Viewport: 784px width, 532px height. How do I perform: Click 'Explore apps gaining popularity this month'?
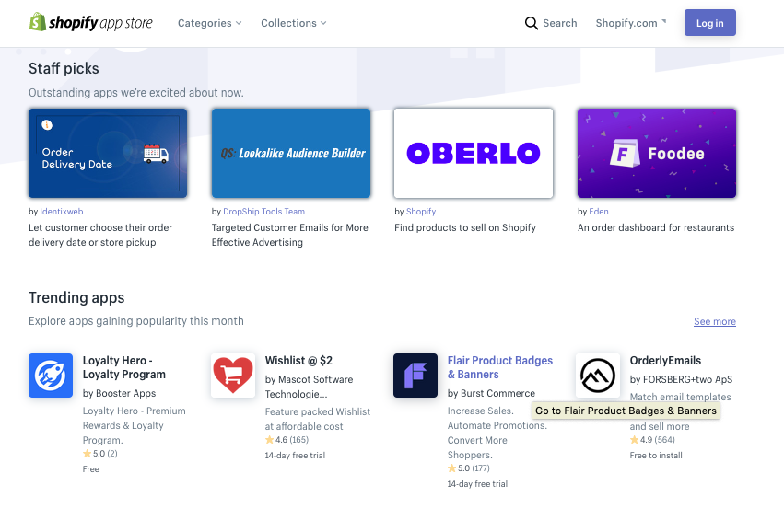(136, 320)
